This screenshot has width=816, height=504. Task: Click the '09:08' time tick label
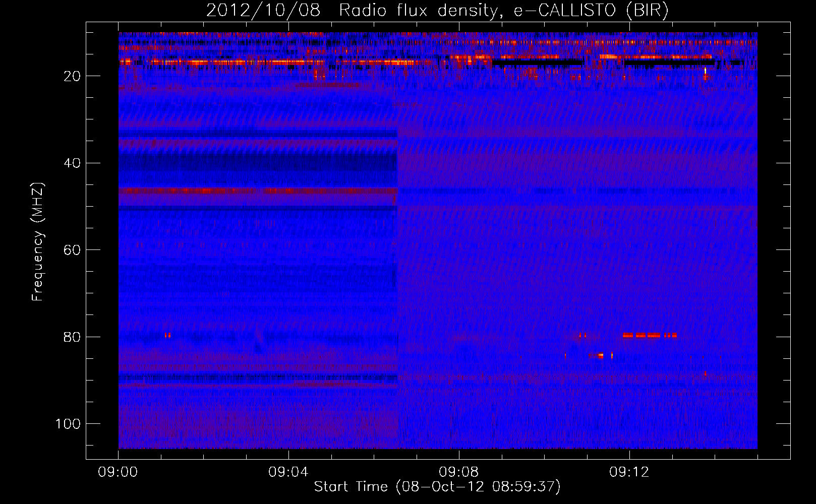pyautogui.click(x=459, y=472)
